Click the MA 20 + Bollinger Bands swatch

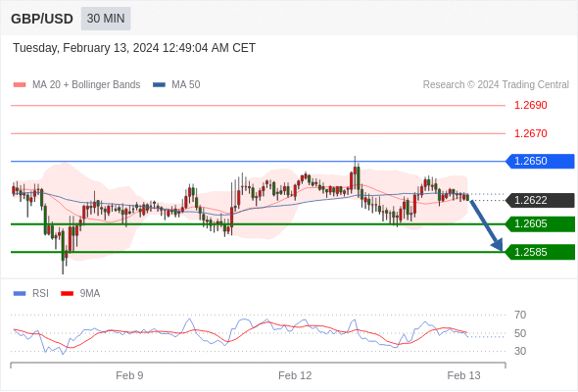tap(20, 85)
